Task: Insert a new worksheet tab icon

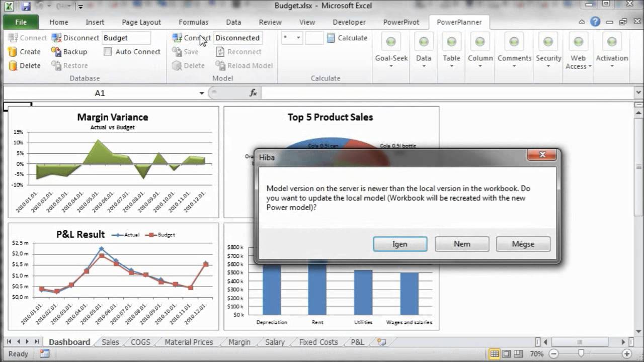Action: pos(381,342)
